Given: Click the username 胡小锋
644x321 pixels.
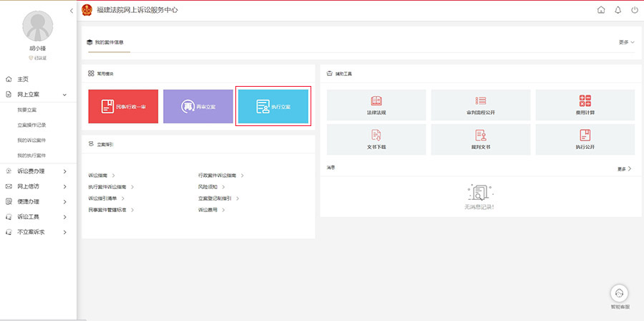Looking at the screenshot, I should [38, 49].
